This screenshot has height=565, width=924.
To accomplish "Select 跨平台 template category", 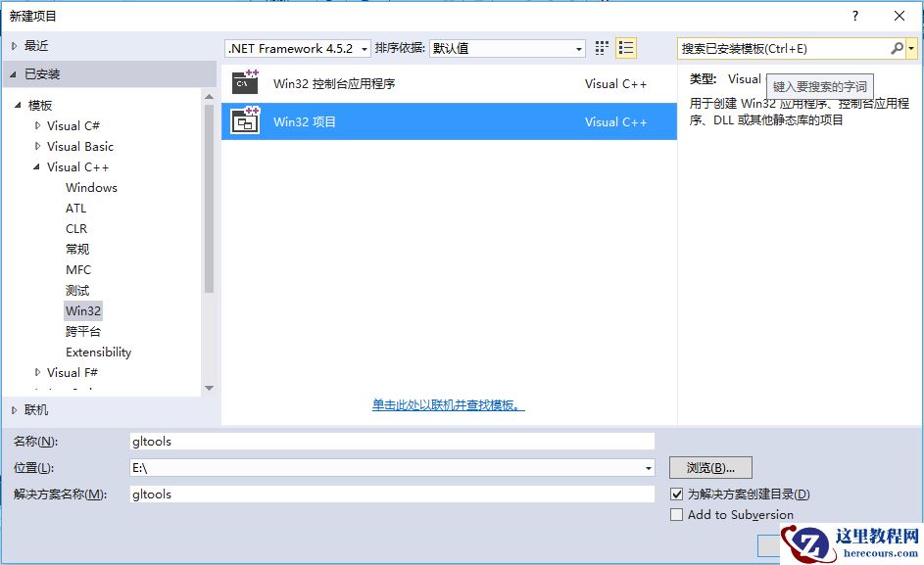I will pyautogui.click(x=83, y=331).
